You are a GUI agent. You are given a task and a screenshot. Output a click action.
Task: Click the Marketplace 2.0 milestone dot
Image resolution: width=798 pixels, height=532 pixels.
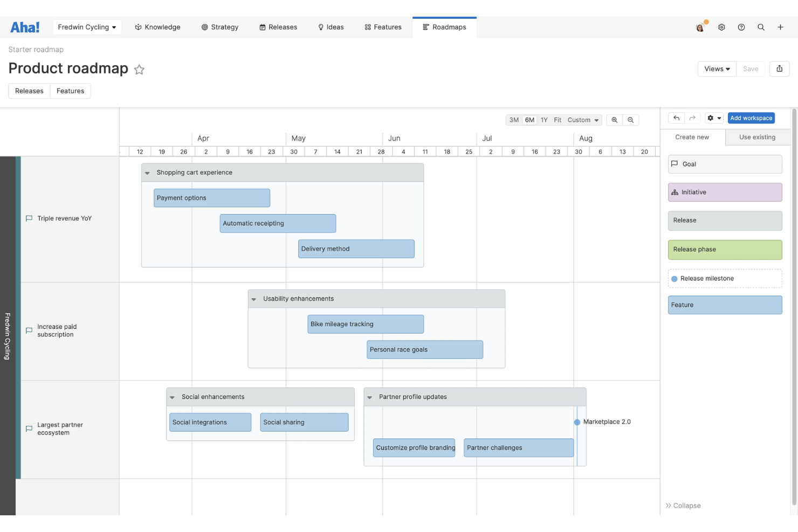[577, 422]
